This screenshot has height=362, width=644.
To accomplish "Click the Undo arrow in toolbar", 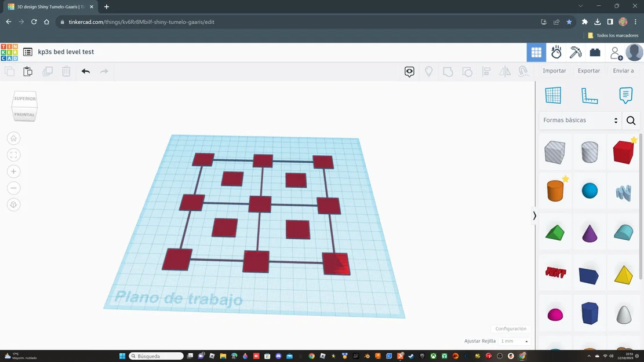I will (x=85, y=71).
